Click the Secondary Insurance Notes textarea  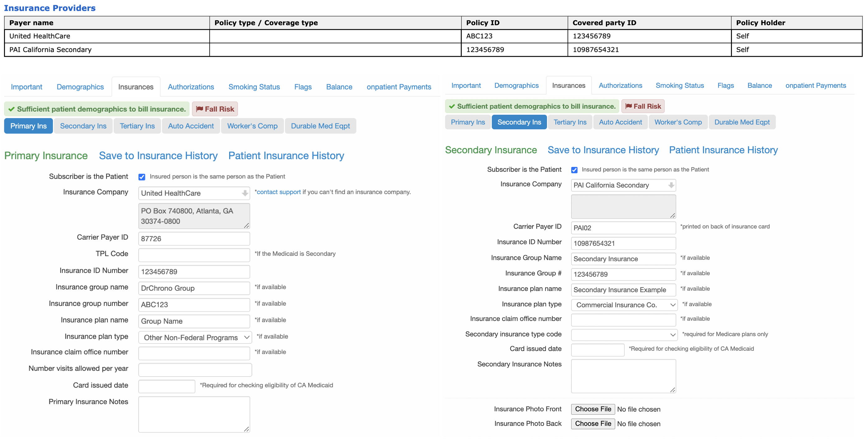623,376
